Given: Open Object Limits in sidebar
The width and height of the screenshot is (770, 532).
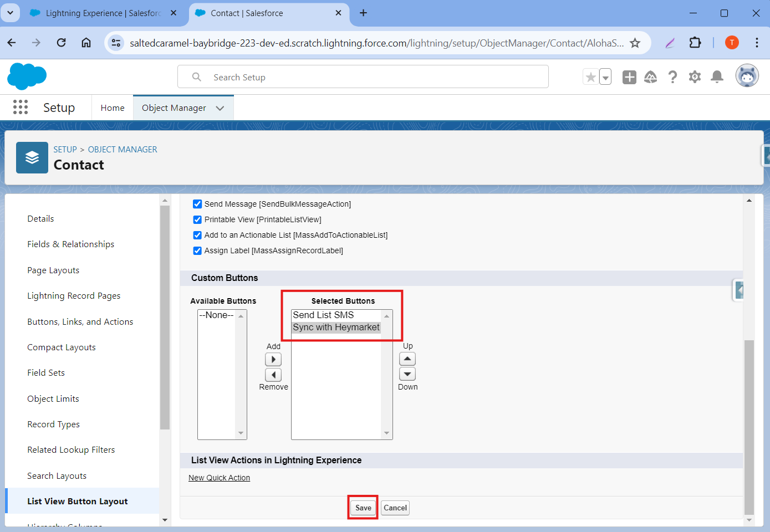Looking at the screenshot, I should coord(53,398).
